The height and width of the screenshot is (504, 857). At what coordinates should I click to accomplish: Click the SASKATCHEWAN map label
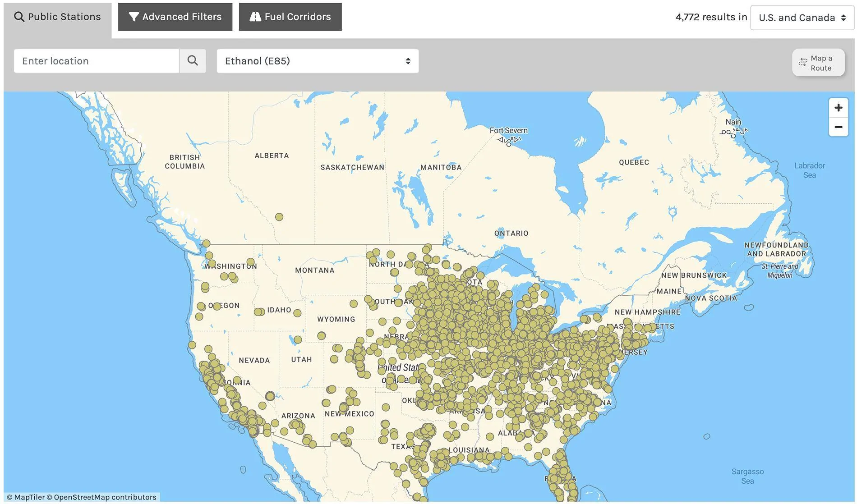coord(352,167)
